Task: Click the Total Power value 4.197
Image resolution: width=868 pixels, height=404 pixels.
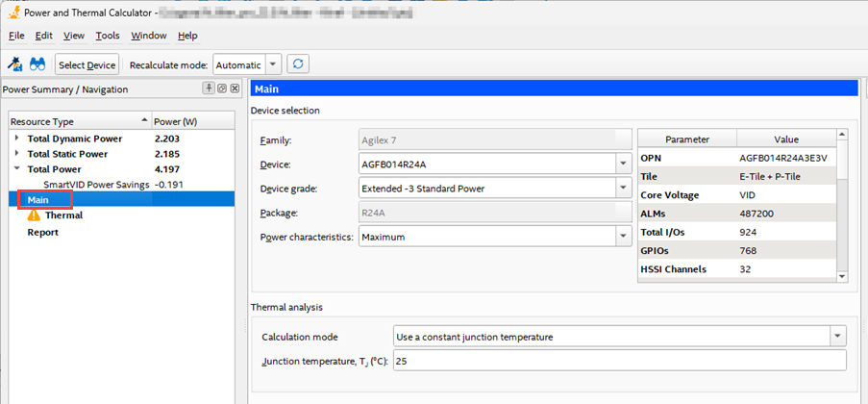Action: 166,169
